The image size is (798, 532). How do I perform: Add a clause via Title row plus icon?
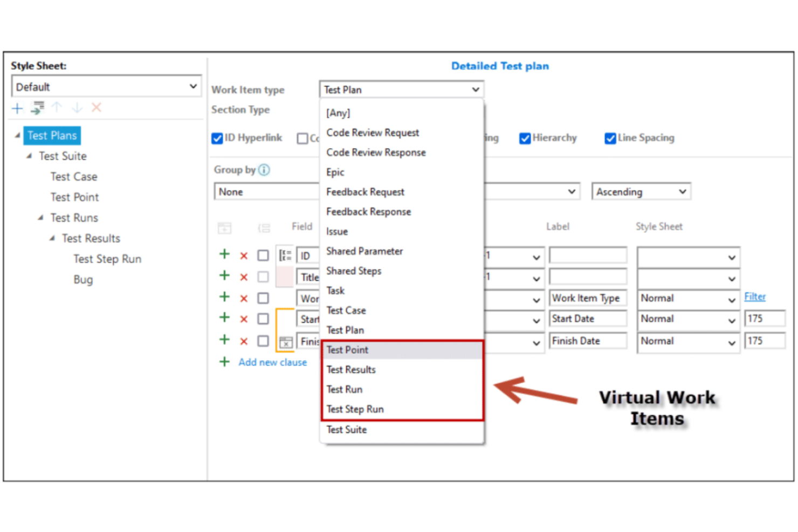point(224,275)
